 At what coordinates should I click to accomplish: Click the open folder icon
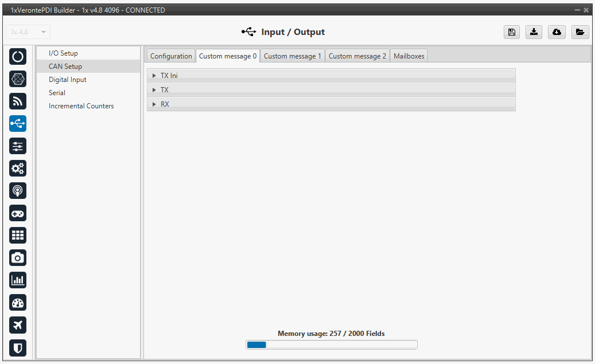580,32
